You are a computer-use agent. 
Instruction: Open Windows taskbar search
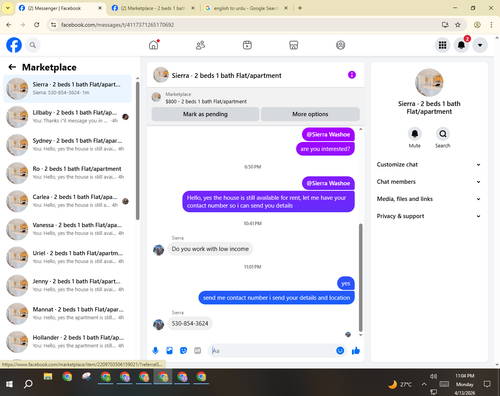tap(28, 384)
